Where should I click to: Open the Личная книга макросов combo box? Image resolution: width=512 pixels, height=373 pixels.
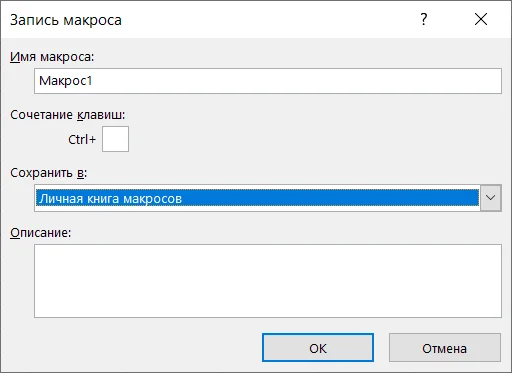[x=268, y=198]
